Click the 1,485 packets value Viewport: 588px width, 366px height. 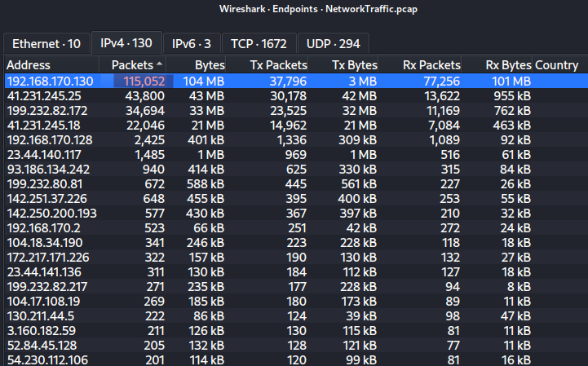pyautogui.click(x=149, y=155)
